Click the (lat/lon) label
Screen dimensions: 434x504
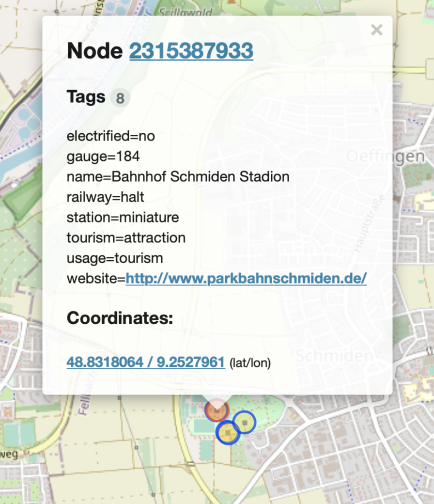click(250, 363)
